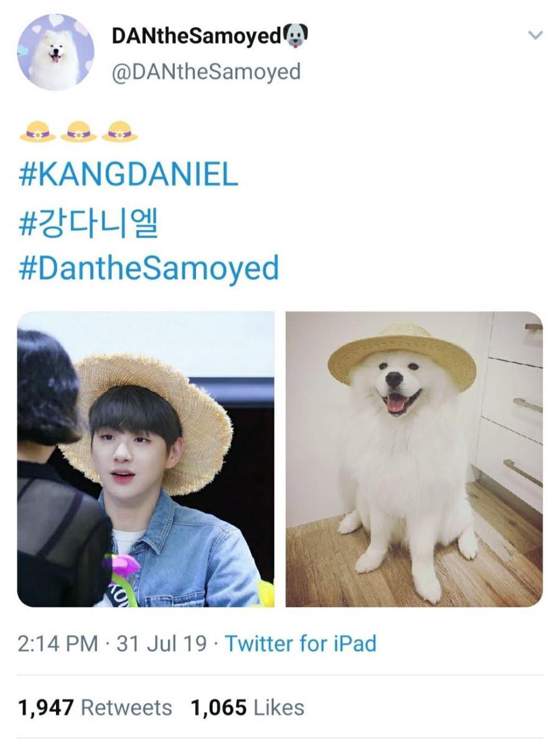View the right photo of white Samoyed
This screenshot has width=560, height=747.
click(414, 459)
